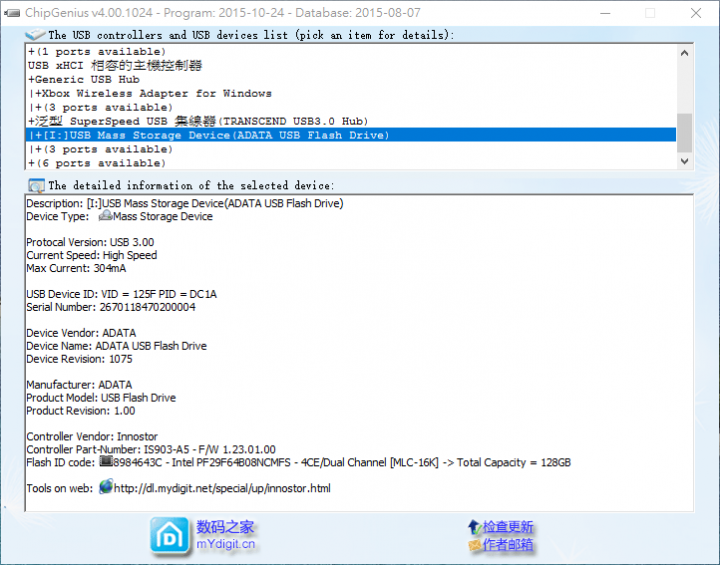
Task: Click the USB devices list header icon
Action: coord(35,34)
